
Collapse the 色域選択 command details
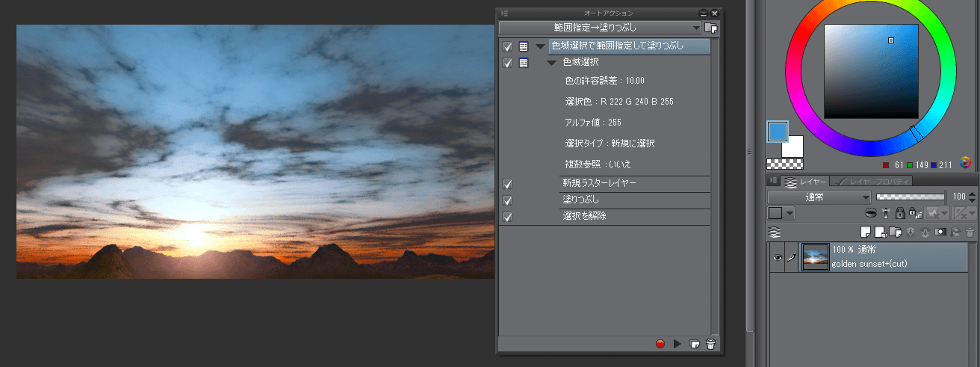click(552, 63)
